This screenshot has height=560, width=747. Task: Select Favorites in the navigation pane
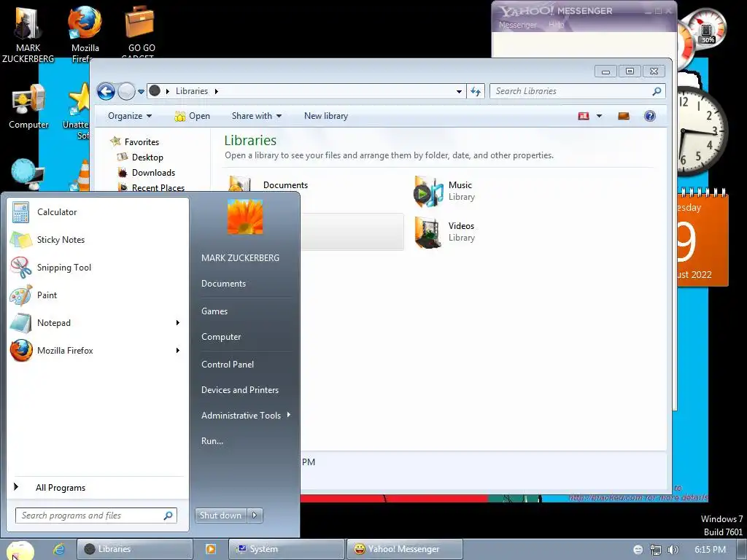tap(142, 142)
